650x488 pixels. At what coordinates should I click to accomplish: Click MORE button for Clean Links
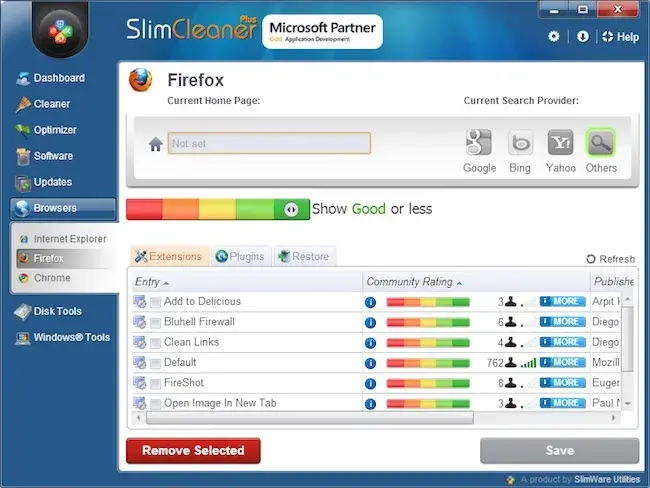point(563,342)
